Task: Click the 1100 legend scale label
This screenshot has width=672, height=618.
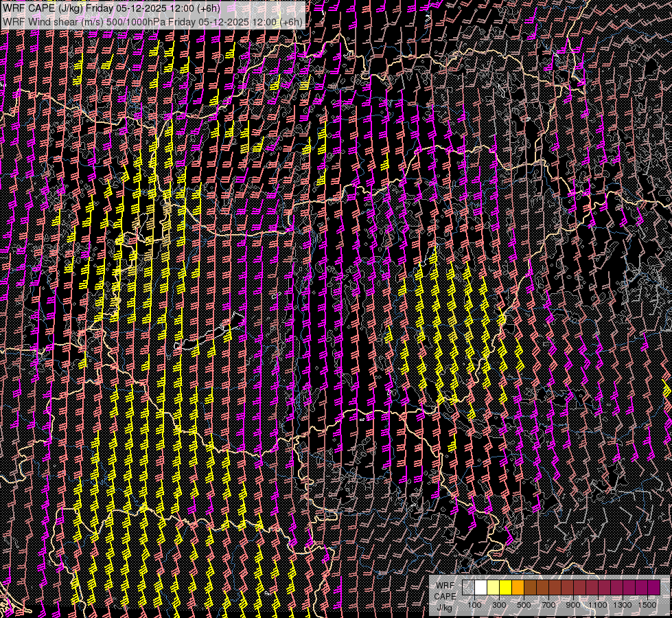Action: coord(598,605)
